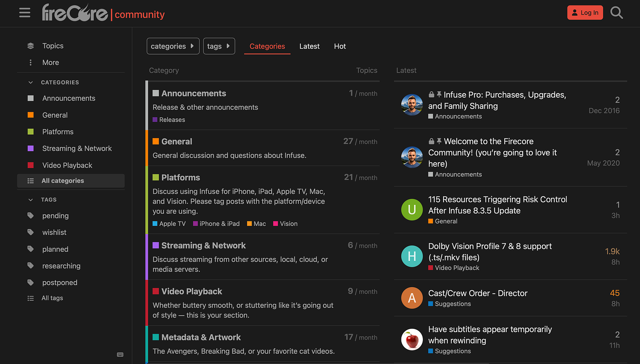Click the wishlist tag icon
Screen dimensions: 640x364
30,232
